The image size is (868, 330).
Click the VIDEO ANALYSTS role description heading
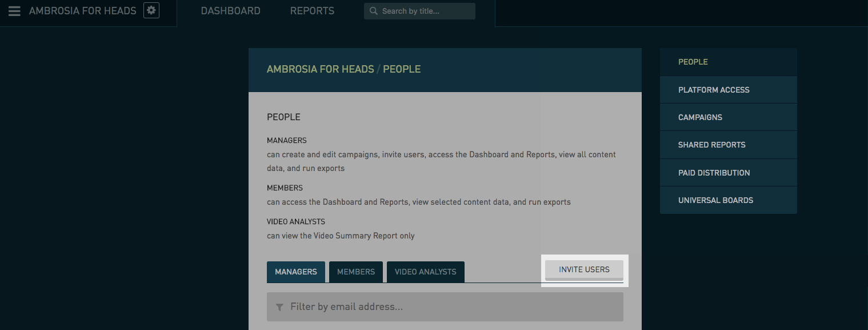(296, 221)
